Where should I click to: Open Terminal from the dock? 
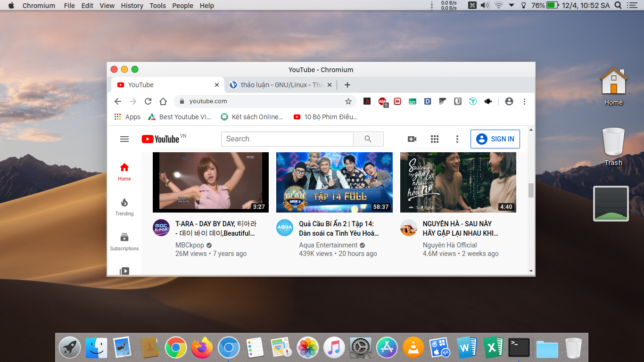tap(519, 348)
